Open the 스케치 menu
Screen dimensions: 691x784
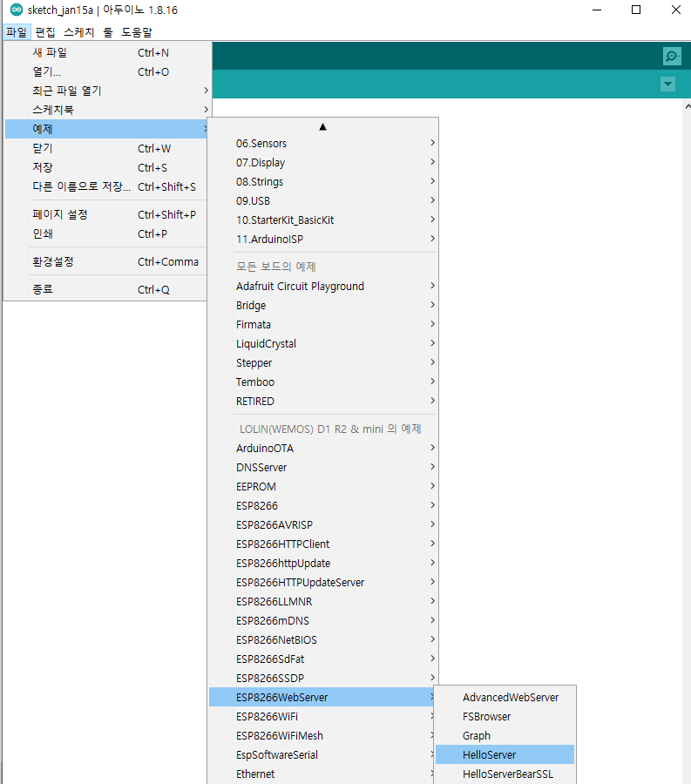(x=79, y=32)
